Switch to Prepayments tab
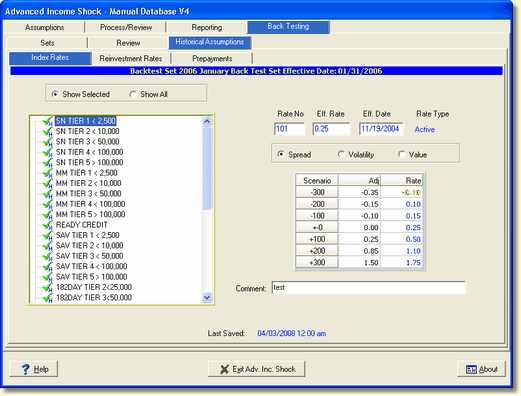521x396 pixels. click(x=212, y=59)
